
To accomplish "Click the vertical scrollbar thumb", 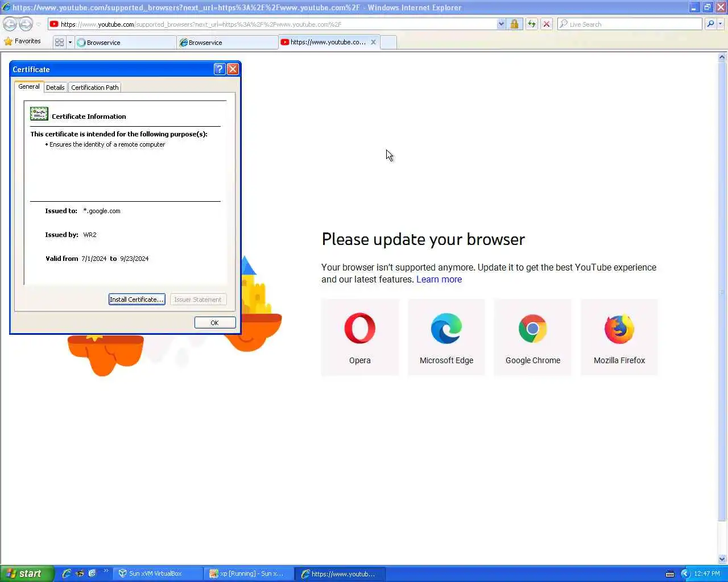I will [722, 291].
